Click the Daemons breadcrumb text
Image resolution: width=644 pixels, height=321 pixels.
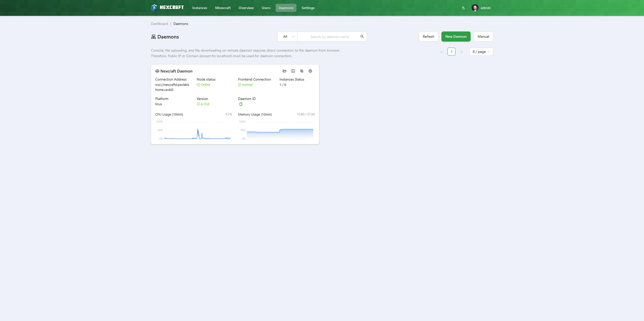[181, 24]
